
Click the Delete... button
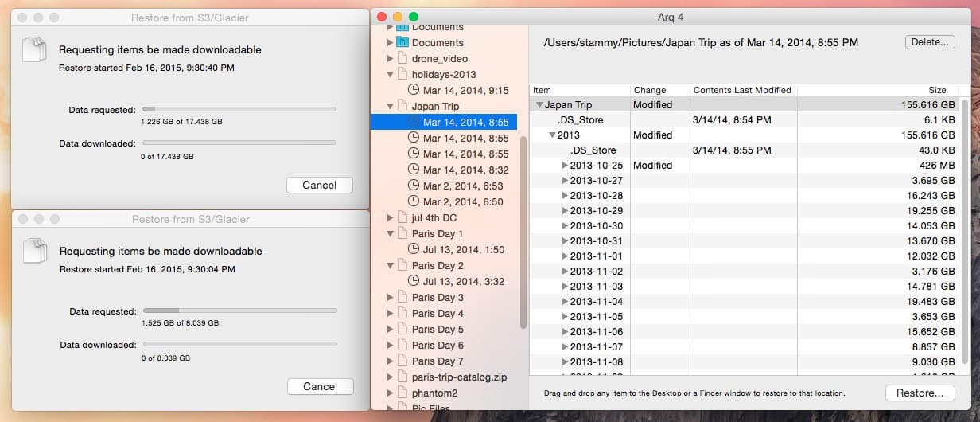[930, 42]
